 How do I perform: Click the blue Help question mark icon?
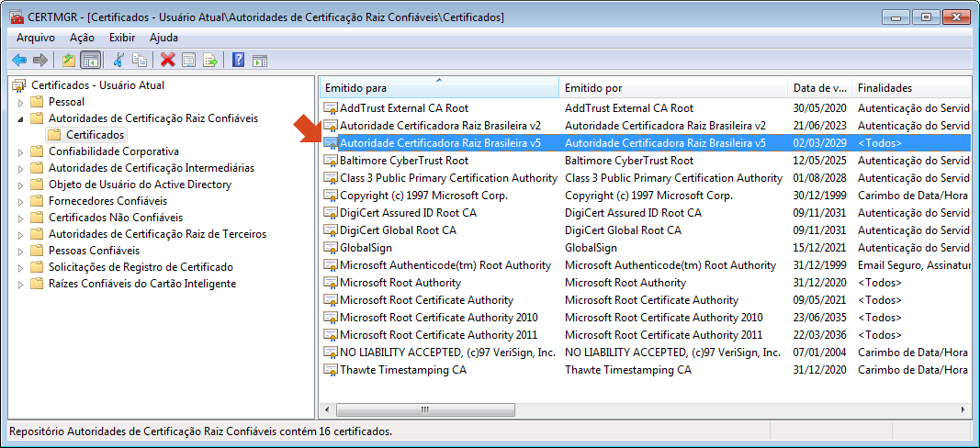coord(238,61)
